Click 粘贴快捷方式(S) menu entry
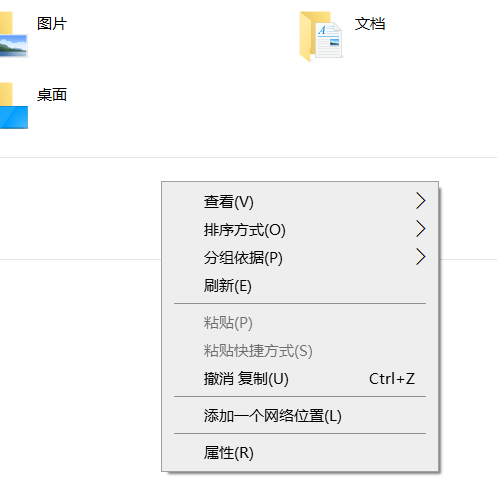Image resolution: width=497 pixels, height=492 pixels. click(300, 351)
